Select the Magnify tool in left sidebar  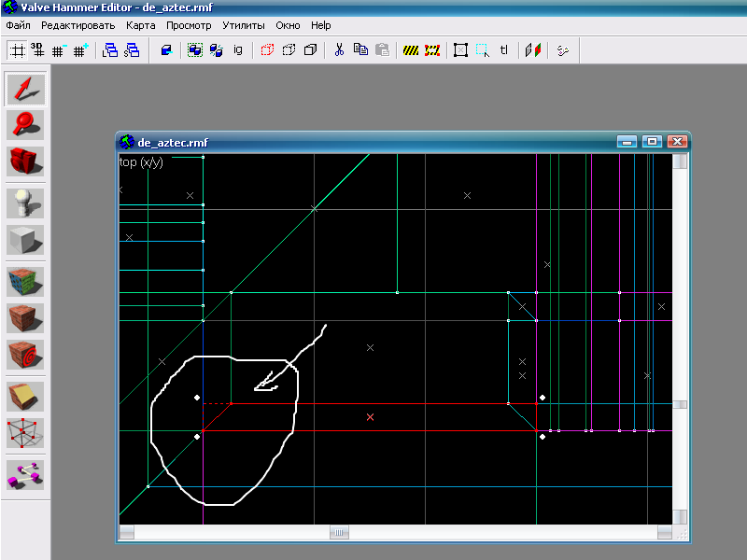25,124
